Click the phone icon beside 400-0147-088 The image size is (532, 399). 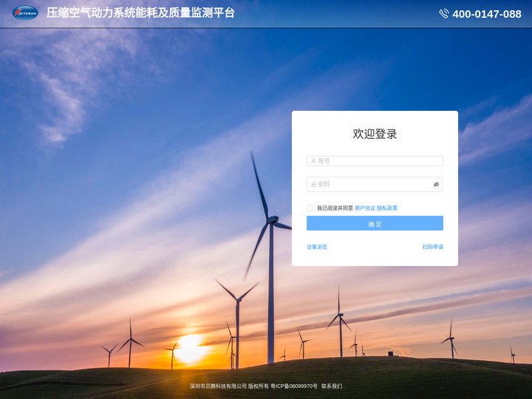(x=444, y=13)
